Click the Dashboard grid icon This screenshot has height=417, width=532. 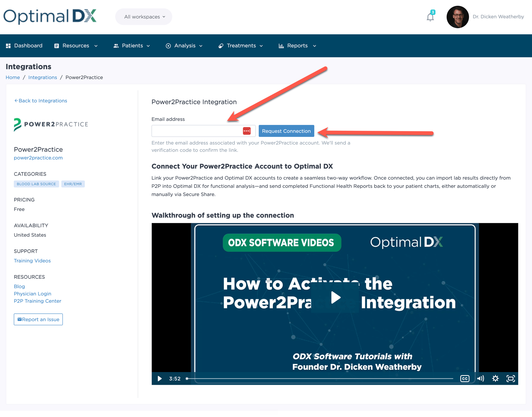(x=8, y=46)
